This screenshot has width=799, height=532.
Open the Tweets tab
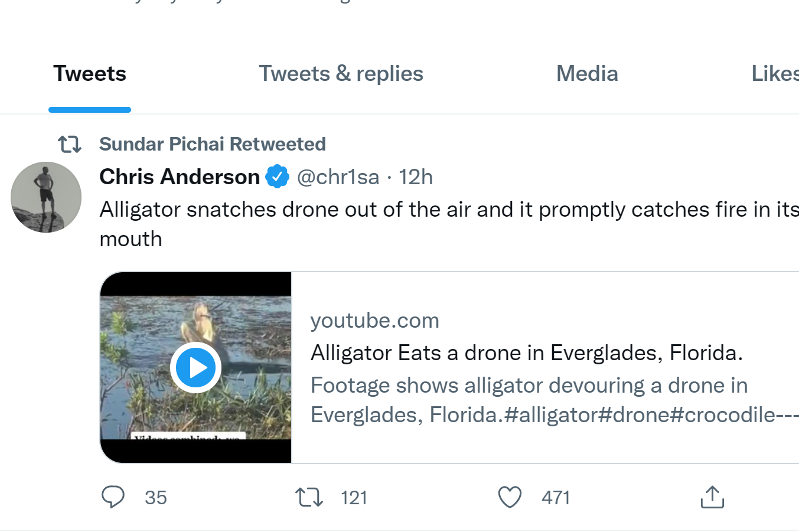coord(90,74)
